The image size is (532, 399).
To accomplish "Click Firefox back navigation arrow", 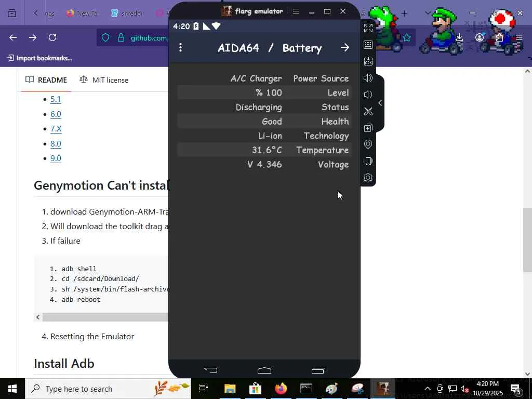I will [x=13, y=37].
